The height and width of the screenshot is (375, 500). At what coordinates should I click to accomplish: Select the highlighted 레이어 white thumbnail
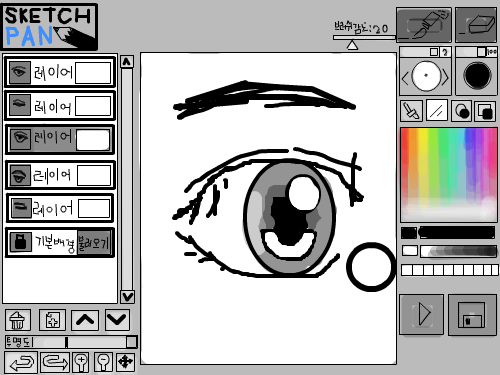coord(93,140)
